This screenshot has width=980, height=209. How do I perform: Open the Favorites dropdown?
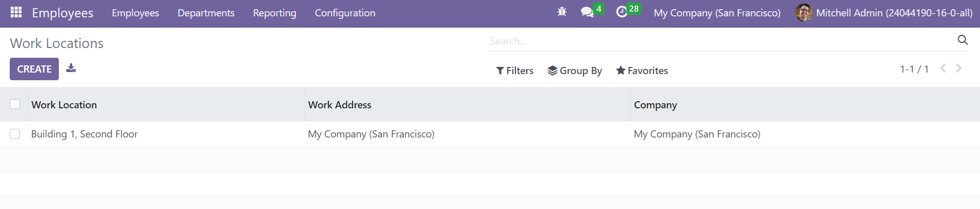[642, 71]
